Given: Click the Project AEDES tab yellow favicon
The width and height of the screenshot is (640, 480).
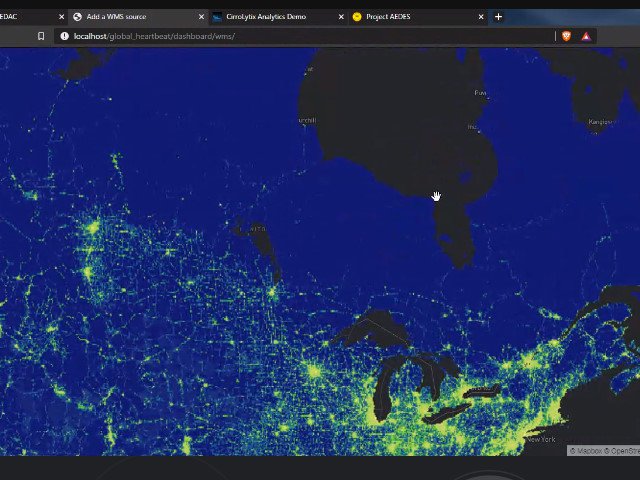Looking at the screenshot, I should pyautogui.click(x=357, y=17).
